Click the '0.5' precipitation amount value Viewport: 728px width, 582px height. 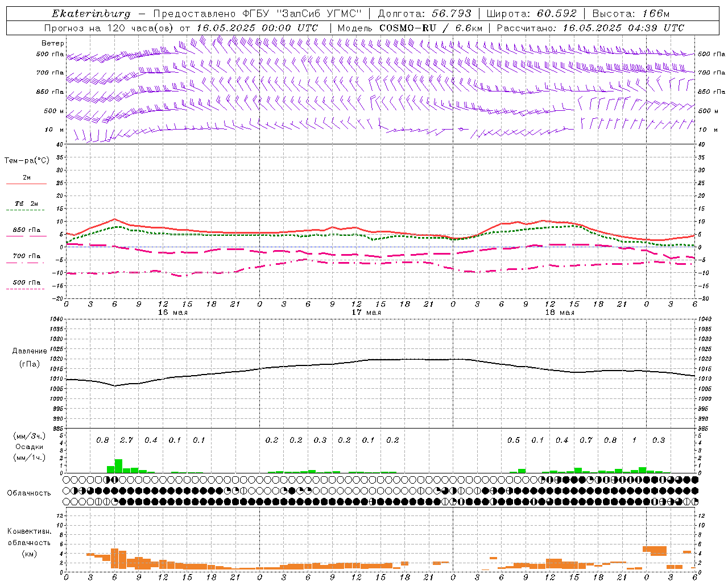coord(514,440)
